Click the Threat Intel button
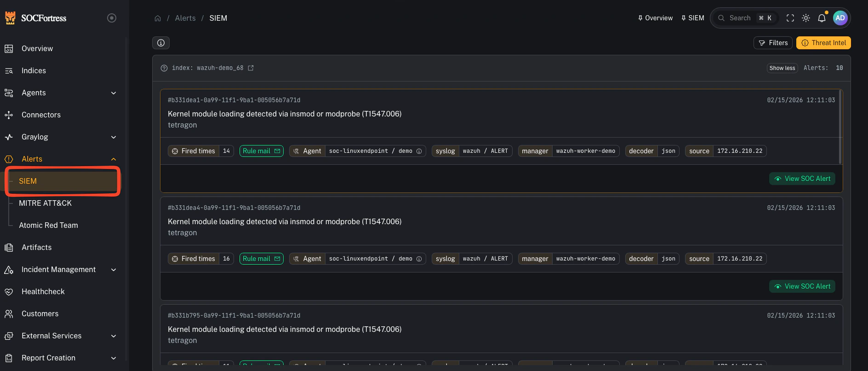 (823, 43)
